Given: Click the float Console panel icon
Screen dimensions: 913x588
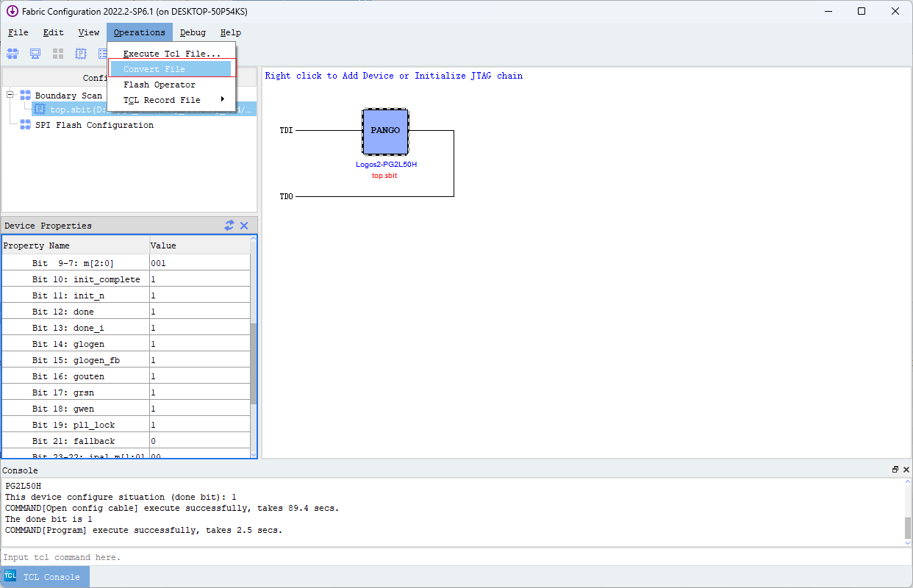Looking at the screenshot, I should (x=895, y=469).
